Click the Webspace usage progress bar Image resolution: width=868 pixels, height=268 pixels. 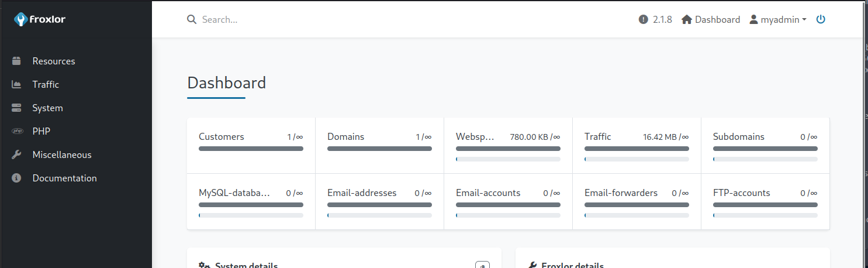pos(508,159)
